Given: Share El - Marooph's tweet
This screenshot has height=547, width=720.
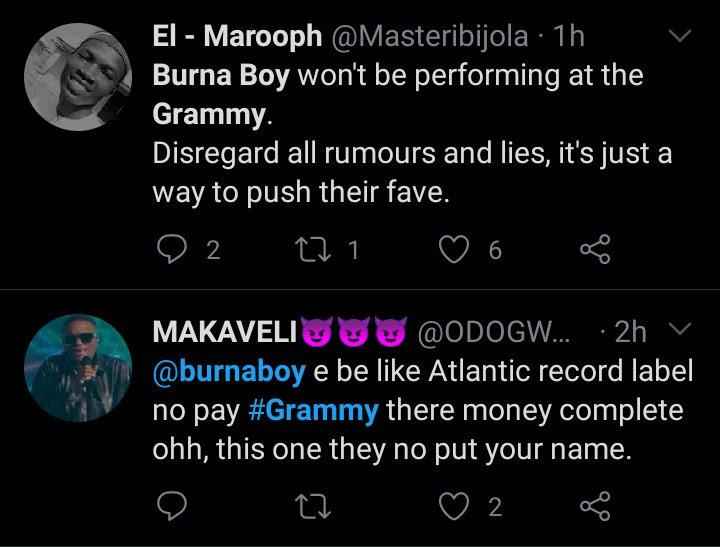Looking at the screenshot, I should click(x=596, y=251).
